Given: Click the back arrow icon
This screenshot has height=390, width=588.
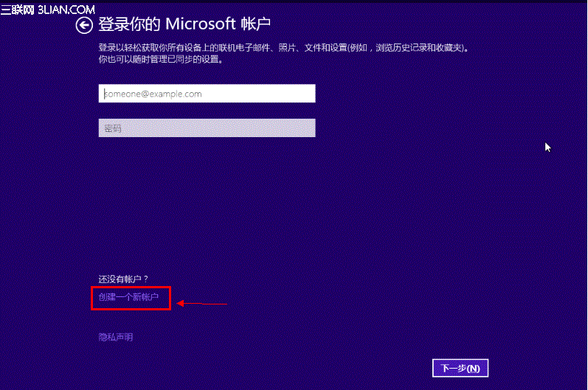Looking at the screenshot, I should (x=85, y=26).
